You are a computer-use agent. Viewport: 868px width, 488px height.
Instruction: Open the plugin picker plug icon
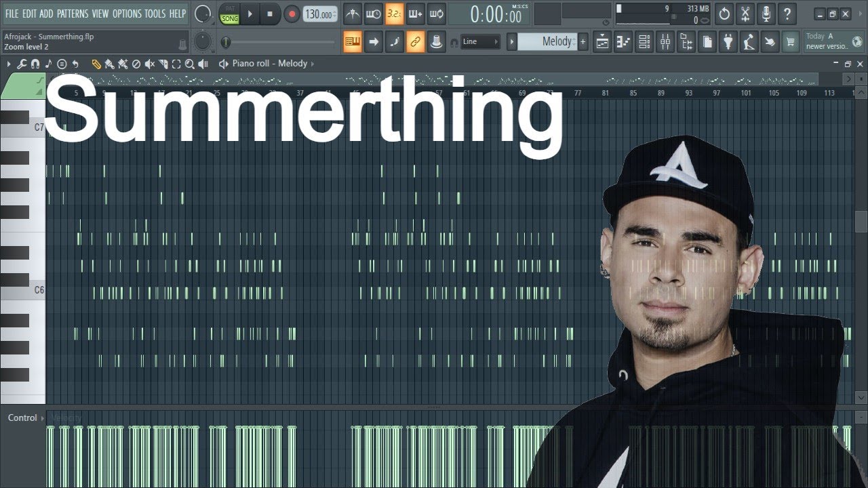pyautogui.click(x=728, y=41)
